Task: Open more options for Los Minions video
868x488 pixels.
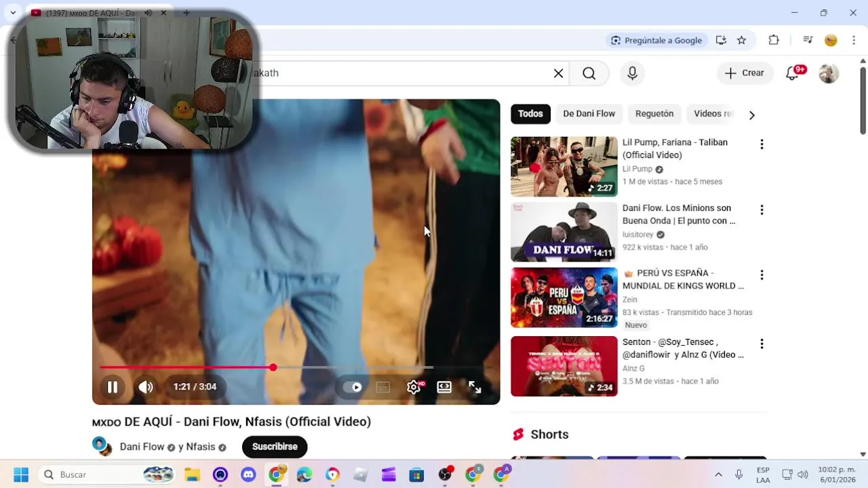Action: pyautogui.click(x=762, y=210)
